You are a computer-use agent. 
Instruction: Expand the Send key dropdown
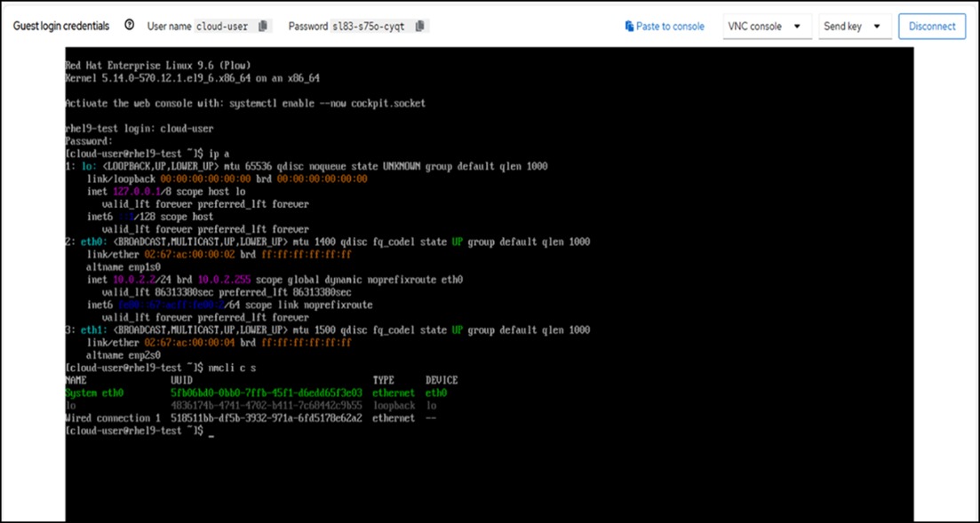855,27
